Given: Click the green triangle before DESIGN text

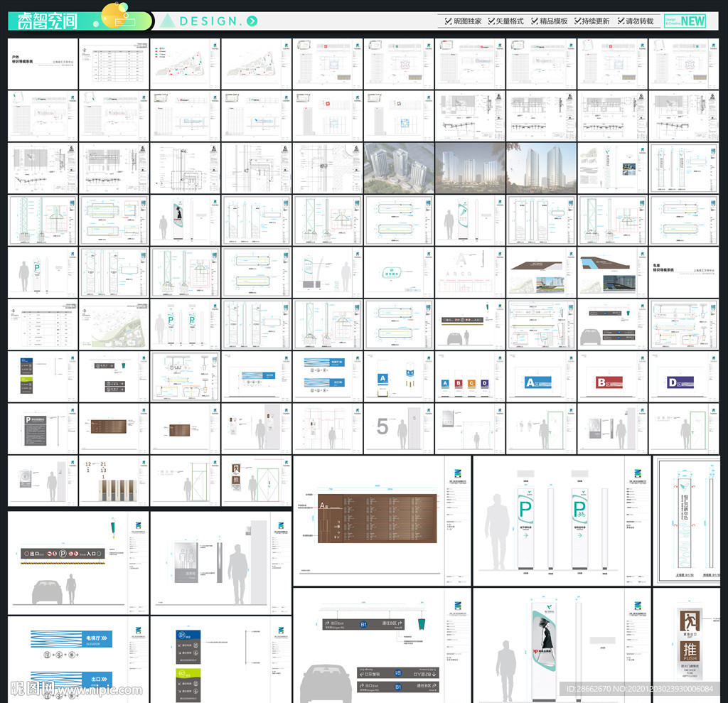Looking at the screenshot, I should click(167, 21).
